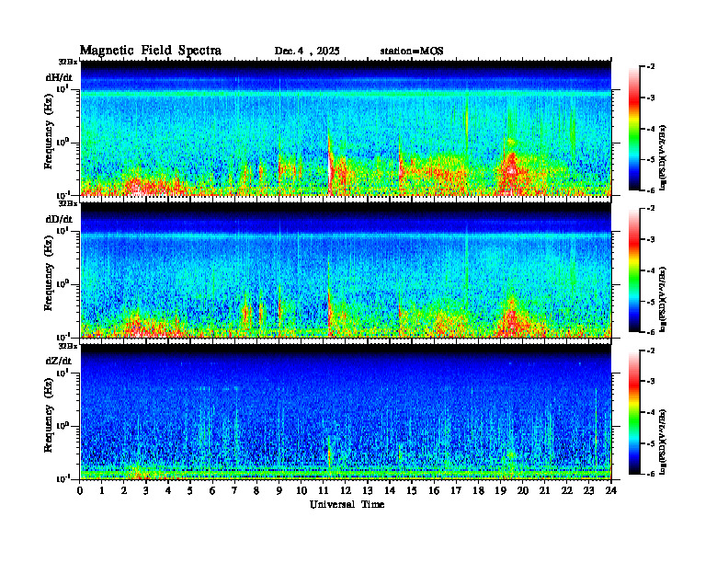Click the hour tick label "5" on time axis

pyautogui.click(x=190, y=490)
